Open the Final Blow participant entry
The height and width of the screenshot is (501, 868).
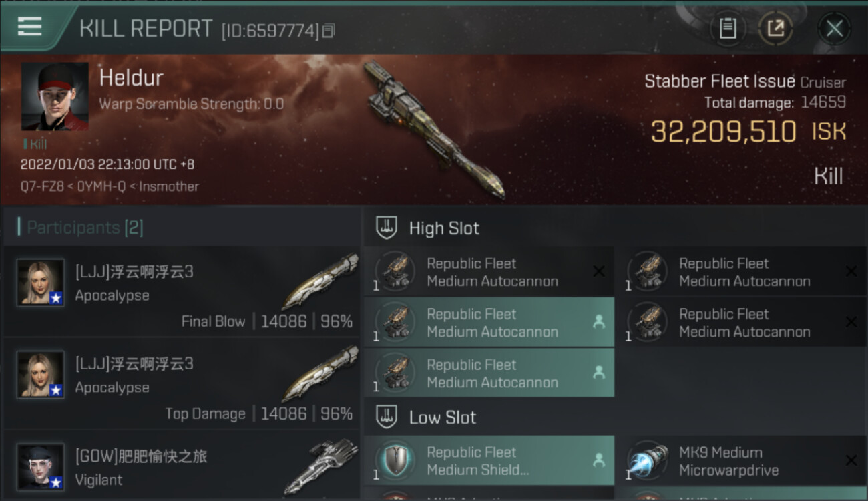(182, 292)
